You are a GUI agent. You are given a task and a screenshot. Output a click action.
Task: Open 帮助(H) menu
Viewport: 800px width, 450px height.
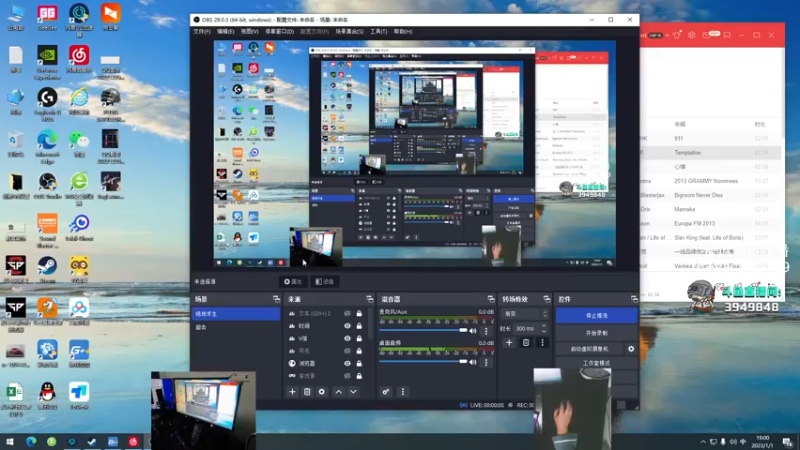pos(402,32)
